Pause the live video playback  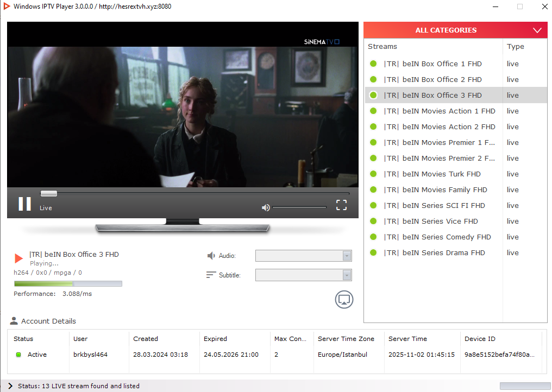(24, 204)
